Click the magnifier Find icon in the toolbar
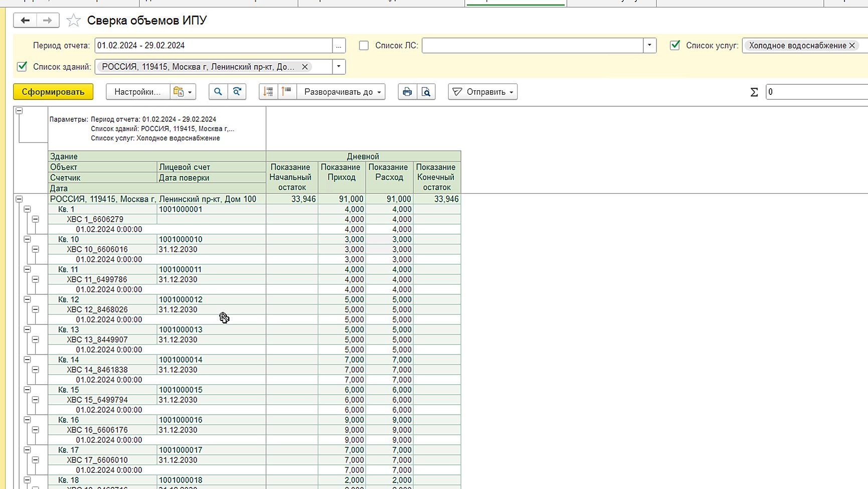Viewport: 868px width, 489px height. click(218, 92)
